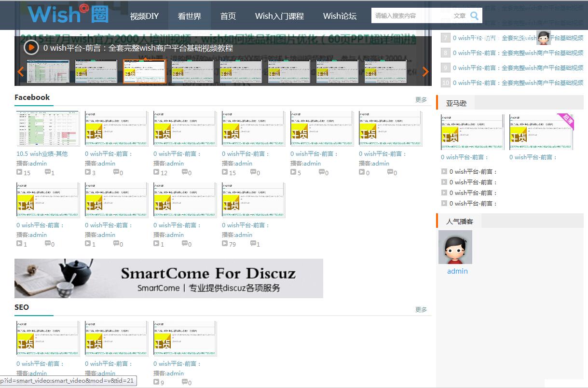Open Wish论坛 in navigation
Viewport: 588px width, 388px height.
(340, 16)
